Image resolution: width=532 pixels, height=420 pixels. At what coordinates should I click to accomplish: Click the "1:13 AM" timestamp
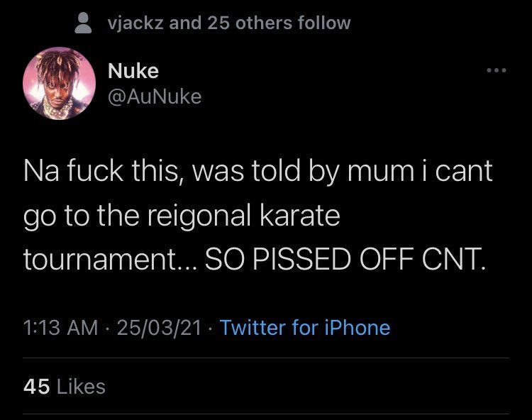tap(60, 328)
